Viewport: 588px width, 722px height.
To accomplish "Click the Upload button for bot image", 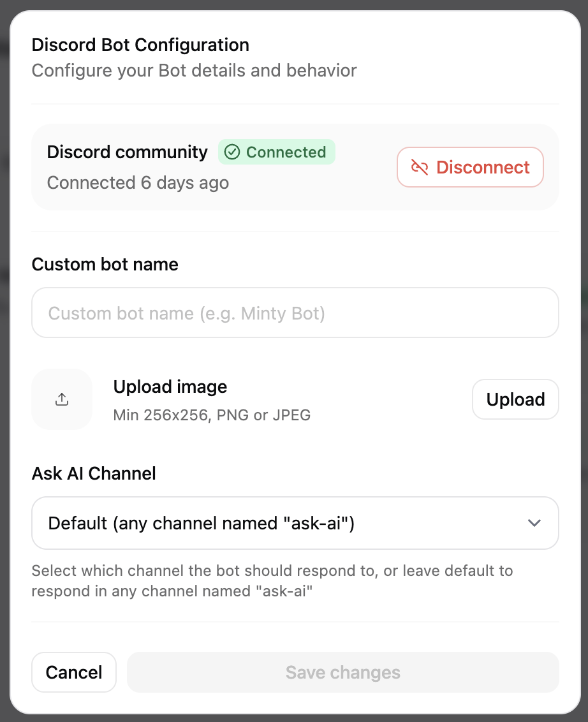I will (515, 399).
